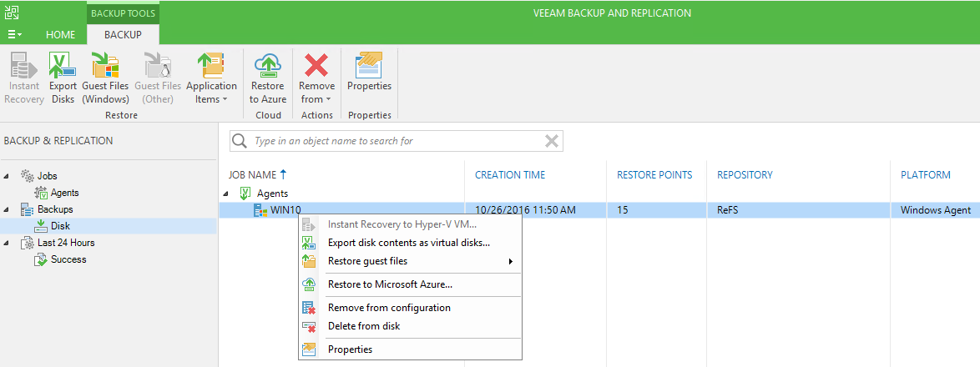Collapse the Backups tree node
Viewport: 980px width, 367px height.
pyautogui.click(x=6, y=209)
